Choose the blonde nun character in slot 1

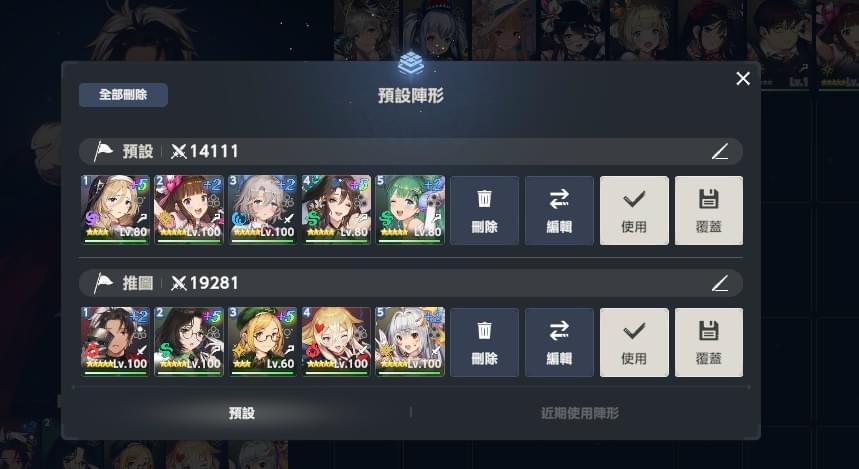(115, 210)
